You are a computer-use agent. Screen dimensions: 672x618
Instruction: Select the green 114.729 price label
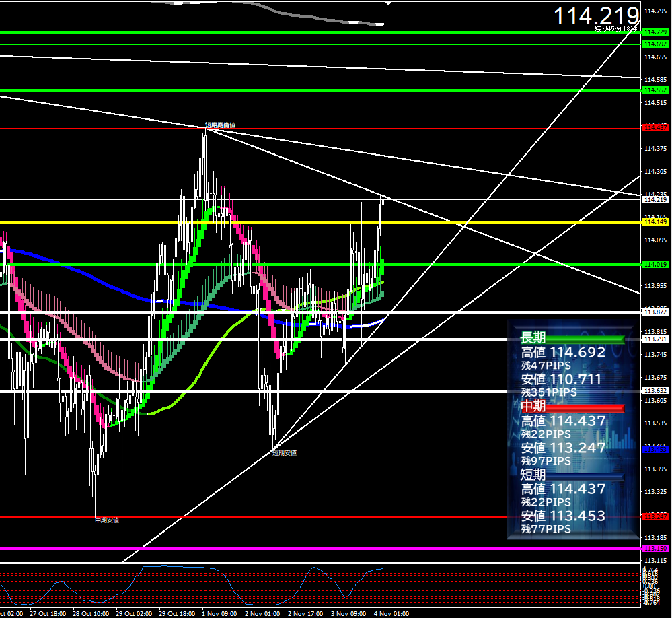(x=655, y=32)
